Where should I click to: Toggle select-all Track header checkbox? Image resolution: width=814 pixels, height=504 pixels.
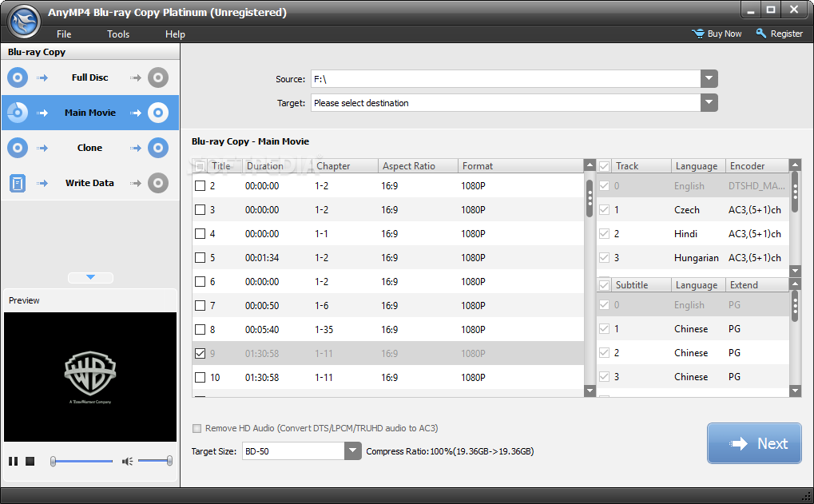click(604, 166)
